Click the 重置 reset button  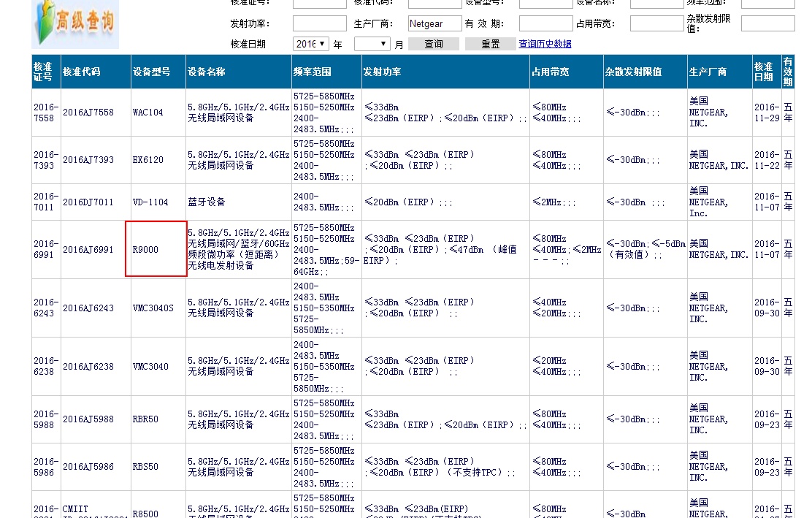pyautogui.click(x=491, y=44)
